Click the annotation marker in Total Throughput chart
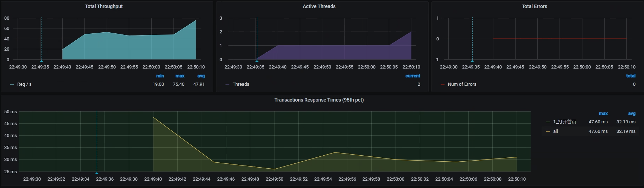 [x=42, y=60]
